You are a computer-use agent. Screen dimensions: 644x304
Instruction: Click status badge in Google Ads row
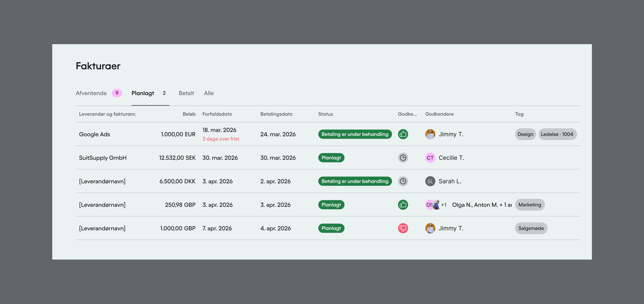[355, 134]
